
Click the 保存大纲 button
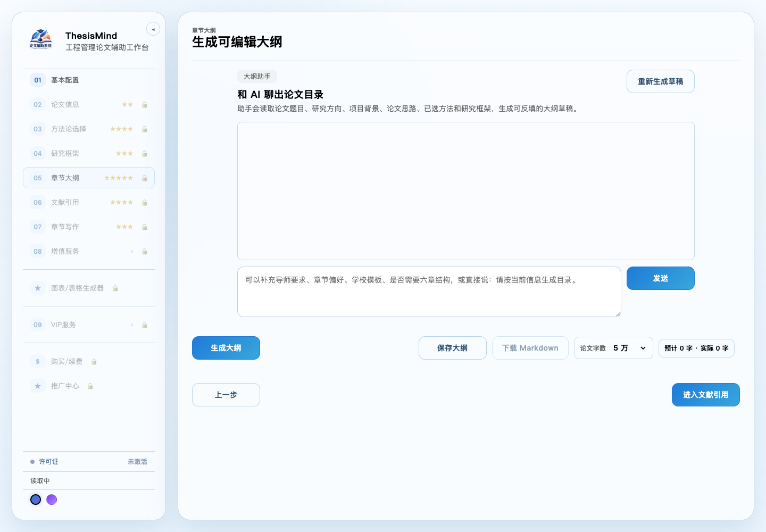coord(453,348)
